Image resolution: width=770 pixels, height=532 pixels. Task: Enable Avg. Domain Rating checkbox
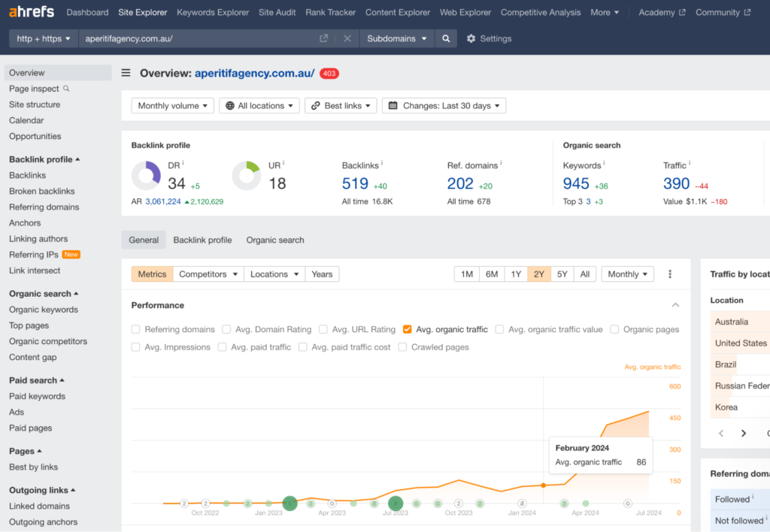click(226, 329)
